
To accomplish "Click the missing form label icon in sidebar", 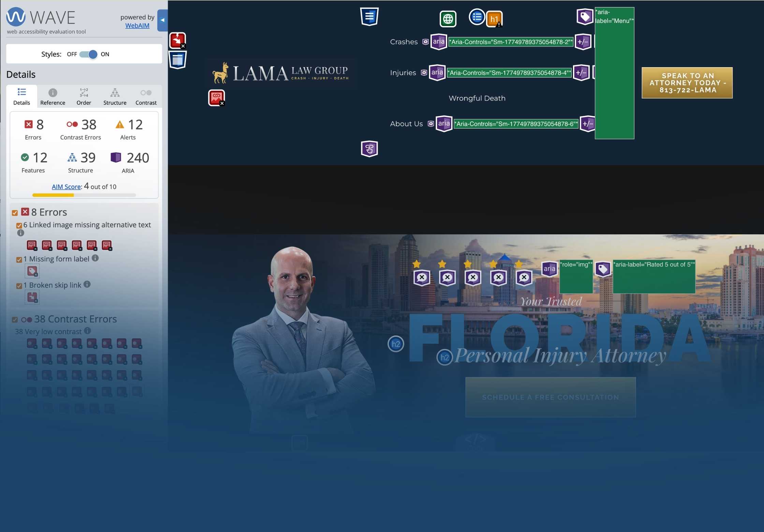I will (x=32, y=271).
